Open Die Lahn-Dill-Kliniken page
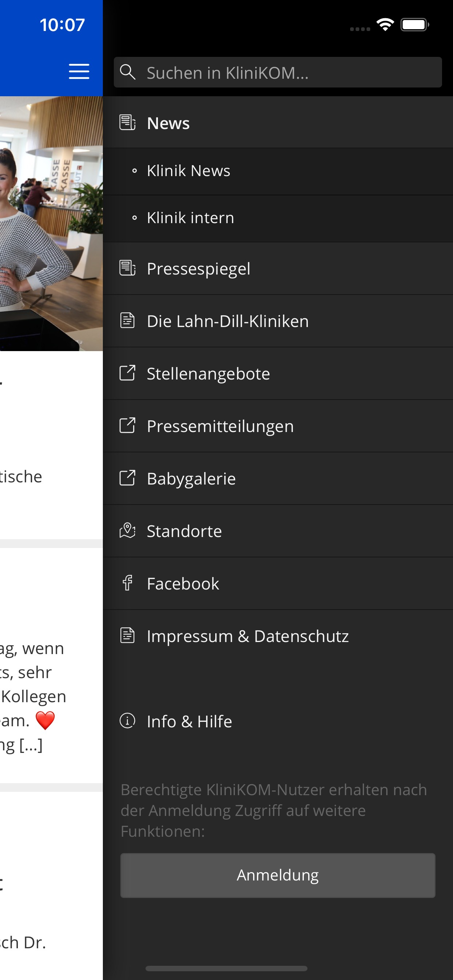 click(278, 321)
